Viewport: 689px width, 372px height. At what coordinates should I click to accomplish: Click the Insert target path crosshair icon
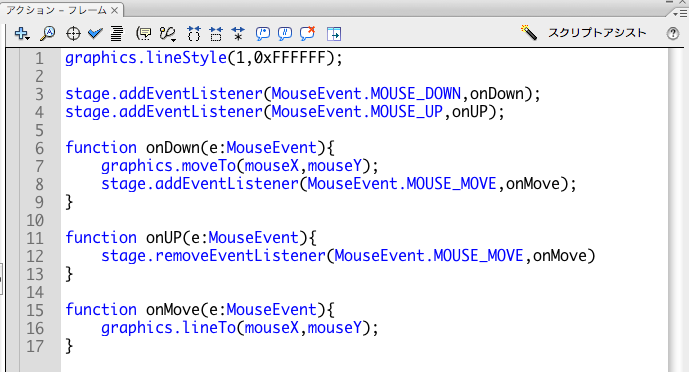point(73,34)
